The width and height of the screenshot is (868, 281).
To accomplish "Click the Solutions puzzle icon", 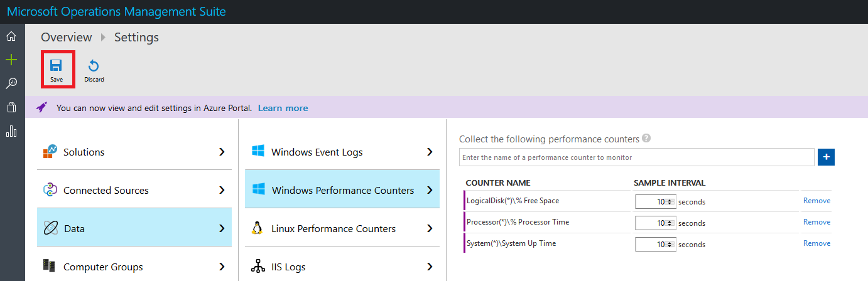I will tap(50, 152).
